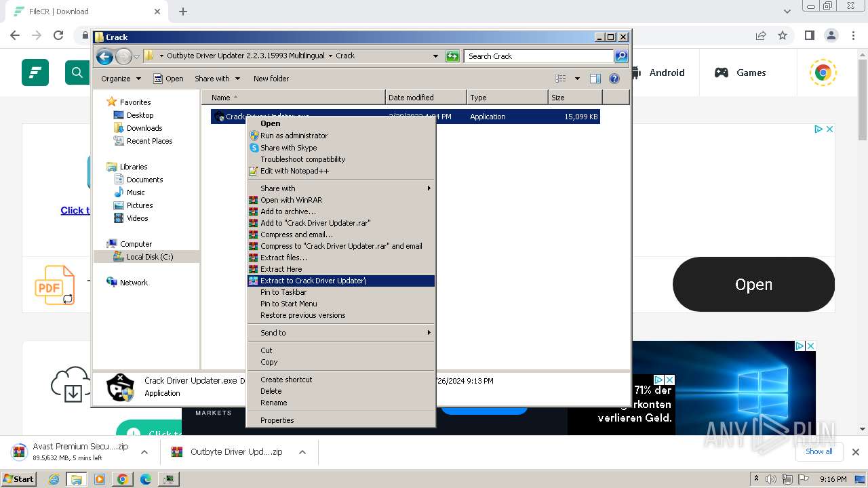Click the Change your view icon
Image resolution: width=868 pixels, height=488 pixels.
(x=560, y=79)
